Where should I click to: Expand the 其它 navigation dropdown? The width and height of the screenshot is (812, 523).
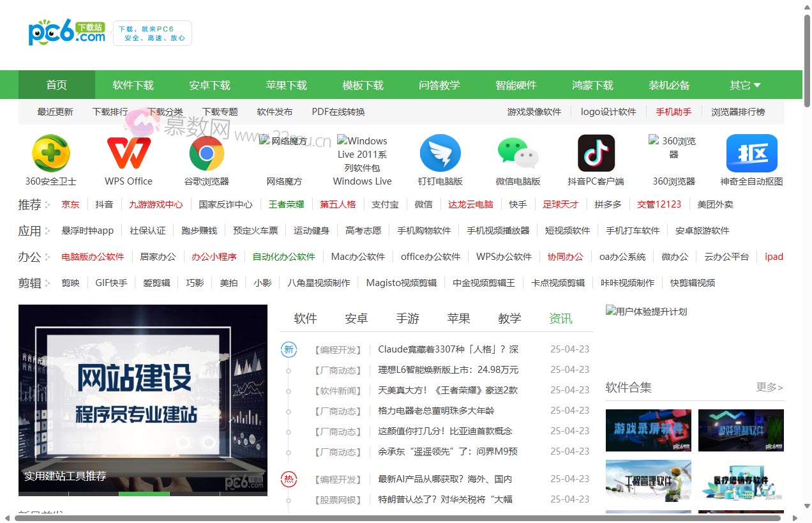[x=744, y=84]
